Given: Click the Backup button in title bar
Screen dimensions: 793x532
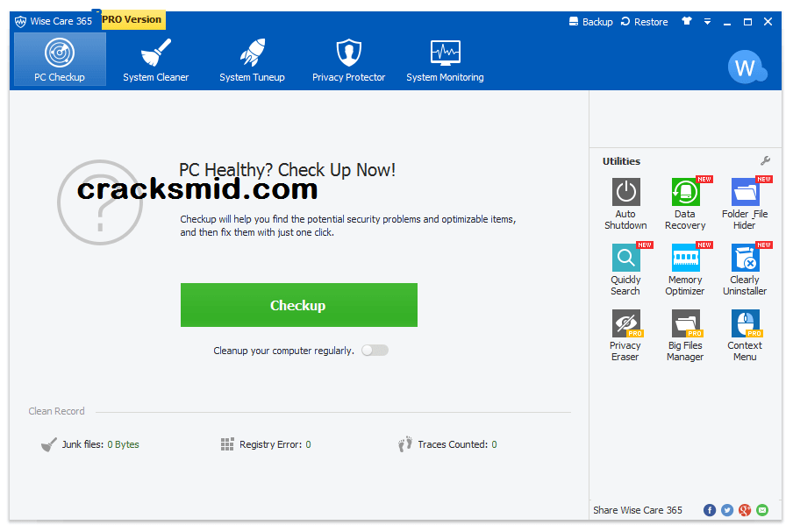Looking at the screenshot, I should pos(590,22).
